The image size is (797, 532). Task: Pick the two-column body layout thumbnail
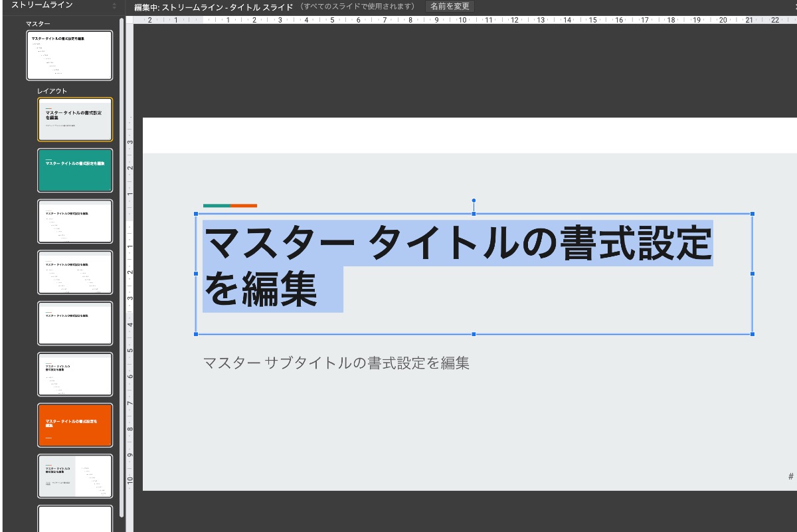coord(75,272)
